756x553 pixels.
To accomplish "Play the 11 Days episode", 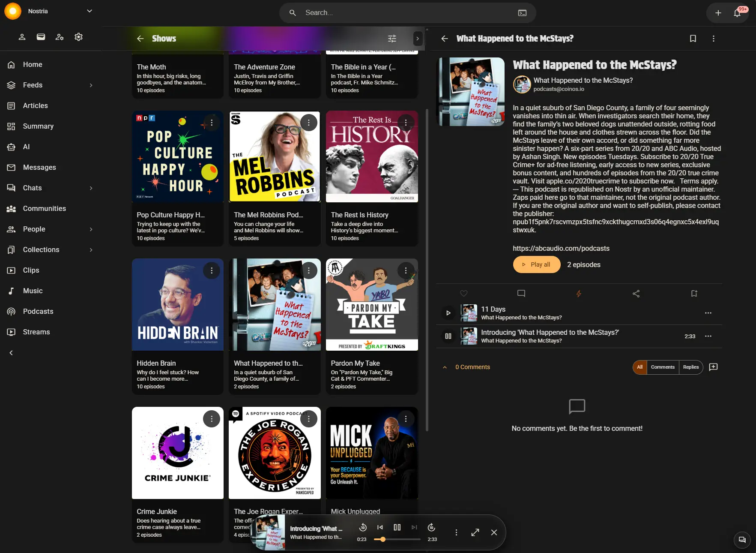I will (448, 313).
